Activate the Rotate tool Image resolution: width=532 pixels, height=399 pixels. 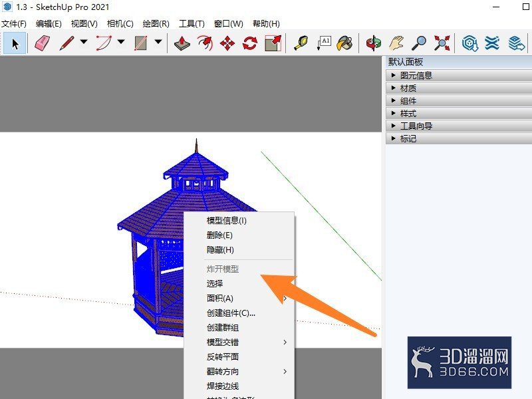[250, 43]
